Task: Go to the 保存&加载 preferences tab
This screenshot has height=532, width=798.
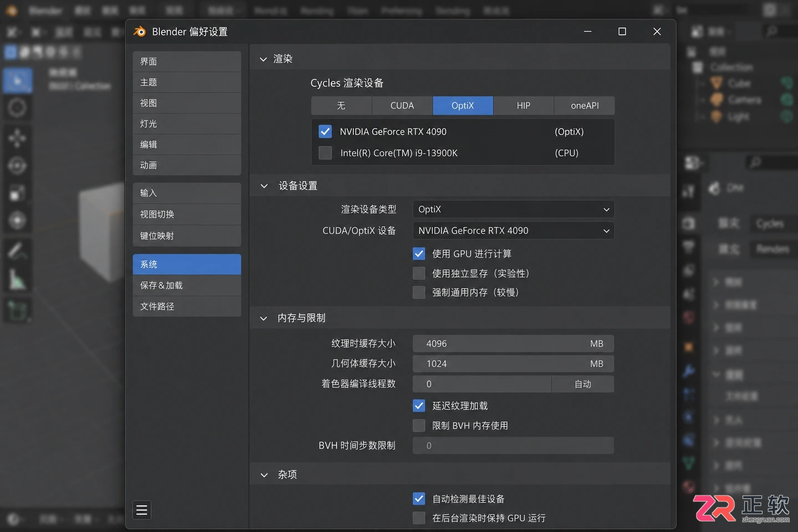Action: click(187, 285)
